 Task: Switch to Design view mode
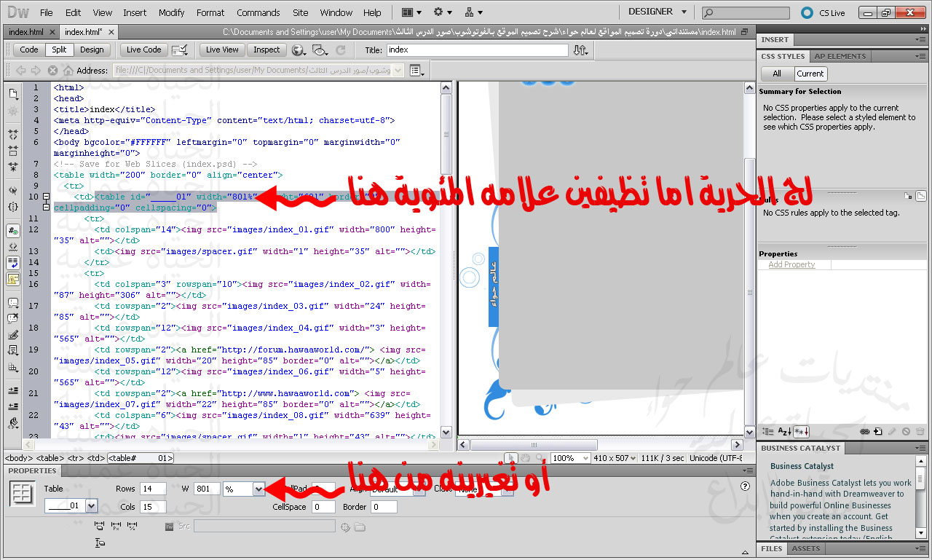(x=92, y=50)
